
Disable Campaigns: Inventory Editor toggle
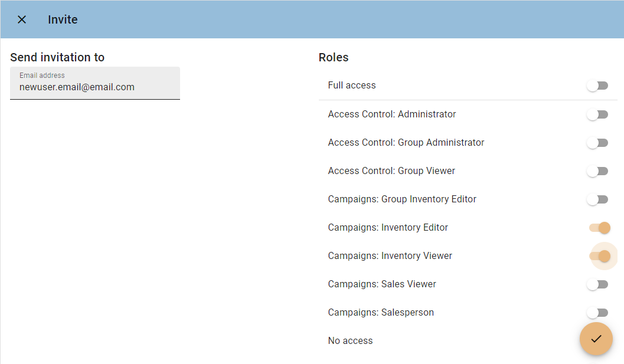tap(600, 228)
